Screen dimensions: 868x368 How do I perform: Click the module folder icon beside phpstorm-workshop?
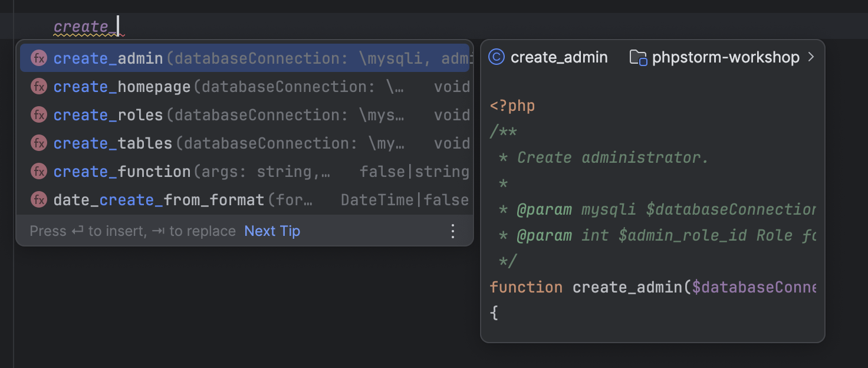[x=639, y=57]
